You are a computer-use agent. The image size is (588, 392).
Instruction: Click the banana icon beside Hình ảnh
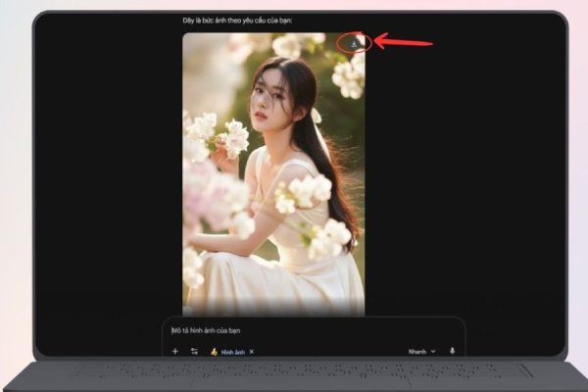(x=214, y=351)
